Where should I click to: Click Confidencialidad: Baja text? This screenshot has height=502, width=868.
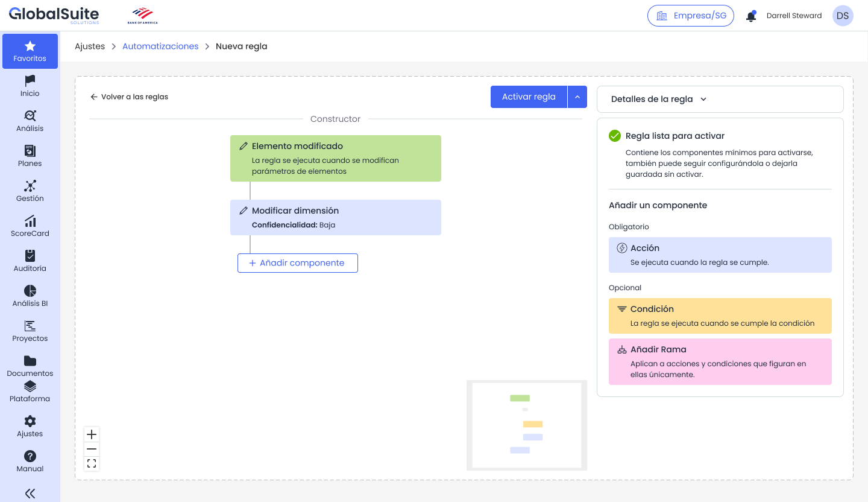[x=294, y=225]
